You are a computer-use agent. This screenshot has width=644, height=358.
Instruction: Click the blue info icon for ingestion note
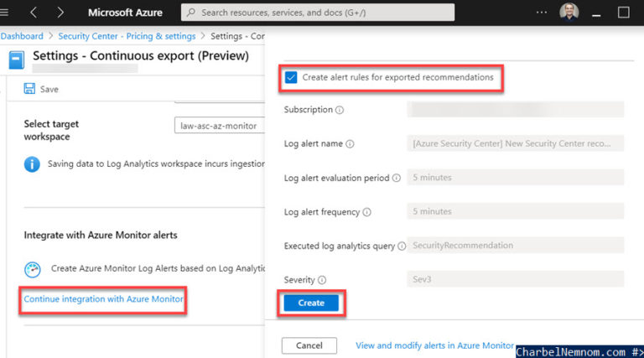pyautogui.click(x=32, y=164)
